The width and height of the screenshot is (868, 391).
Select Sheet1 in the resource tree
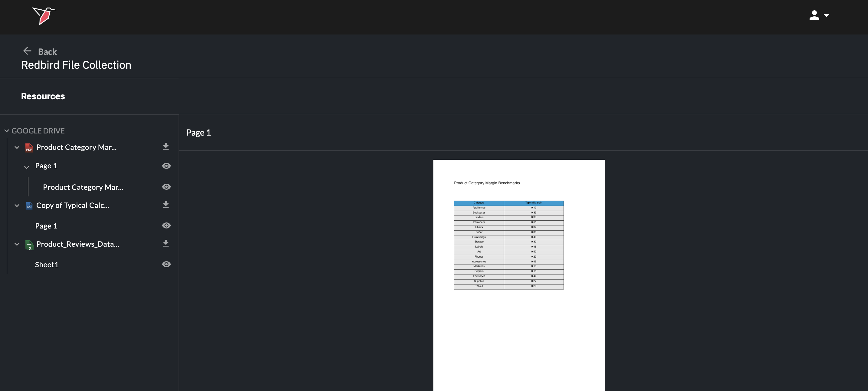tap(47, 264)
